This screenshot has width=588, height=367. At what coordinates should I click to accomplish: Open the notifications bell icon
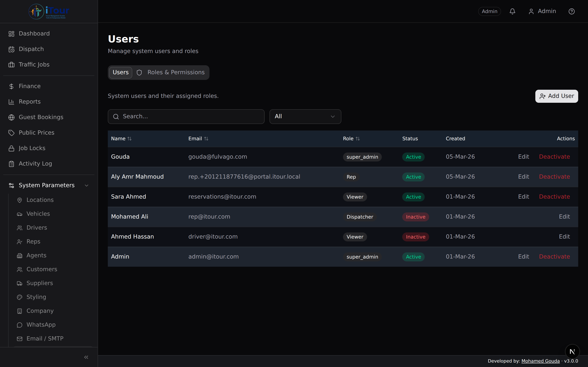[x=512, y=11]
